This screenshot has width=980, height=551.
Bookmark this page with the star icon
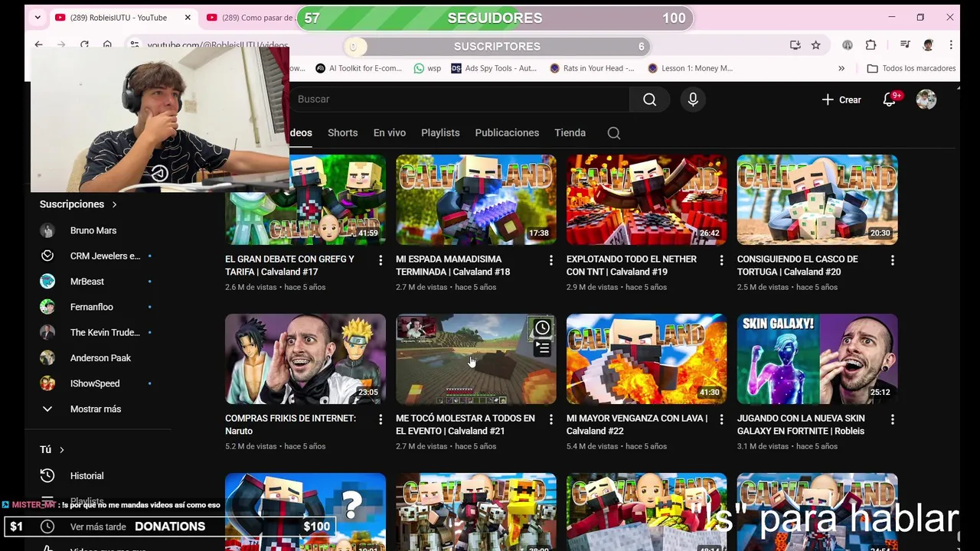[816, 45]
